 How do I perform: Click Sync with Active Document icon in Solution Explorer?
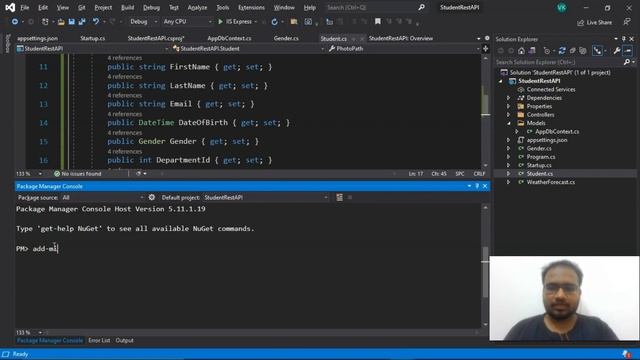[562, 51]
